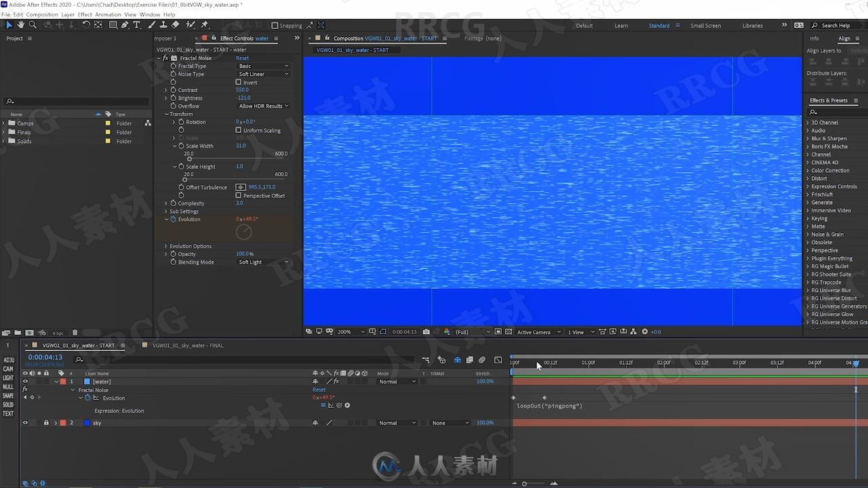The height and width of the screenshot is (488, 868).
Task: Open channel and color management settings
Action: pos(446,332)
